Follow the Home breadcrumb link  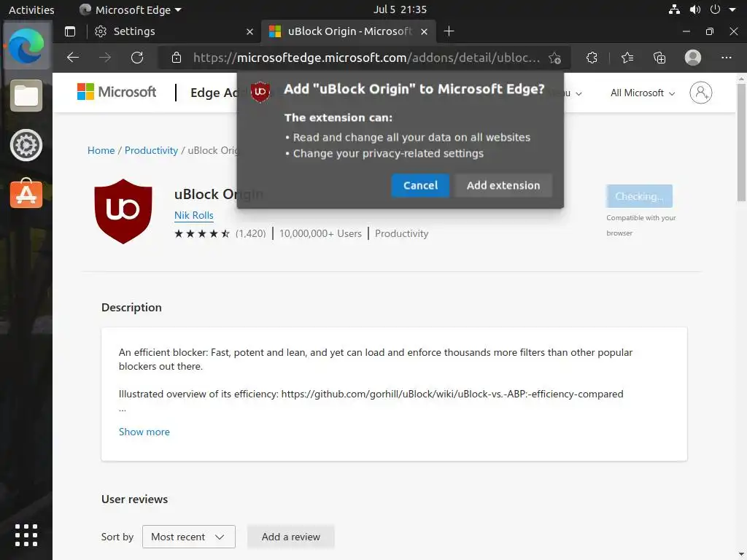pyautogui.click(x=101, y=150)
